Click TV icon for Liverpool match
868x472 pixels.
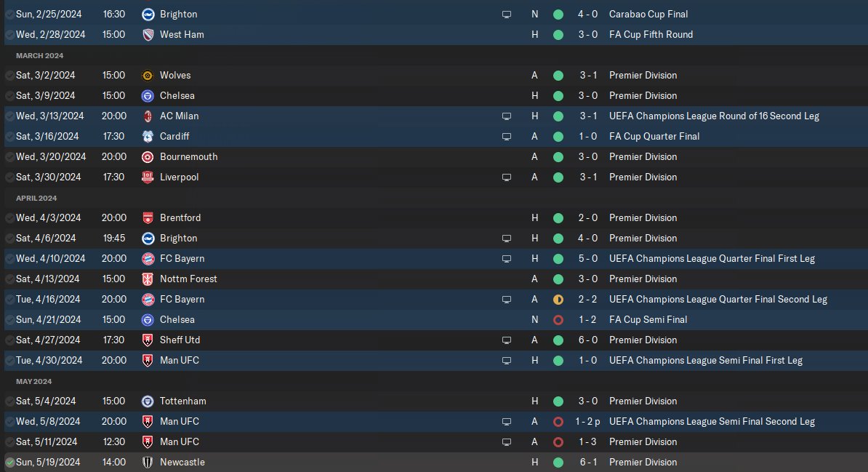(507, 177)
